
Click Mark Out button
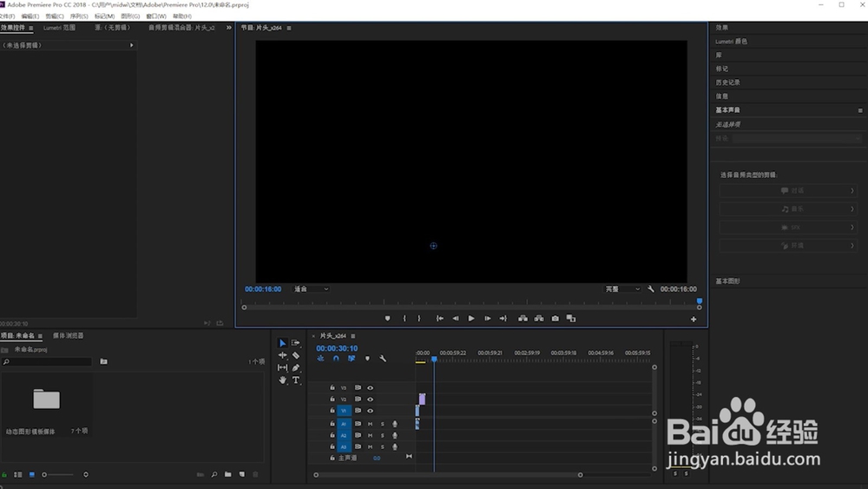[419, 319]
